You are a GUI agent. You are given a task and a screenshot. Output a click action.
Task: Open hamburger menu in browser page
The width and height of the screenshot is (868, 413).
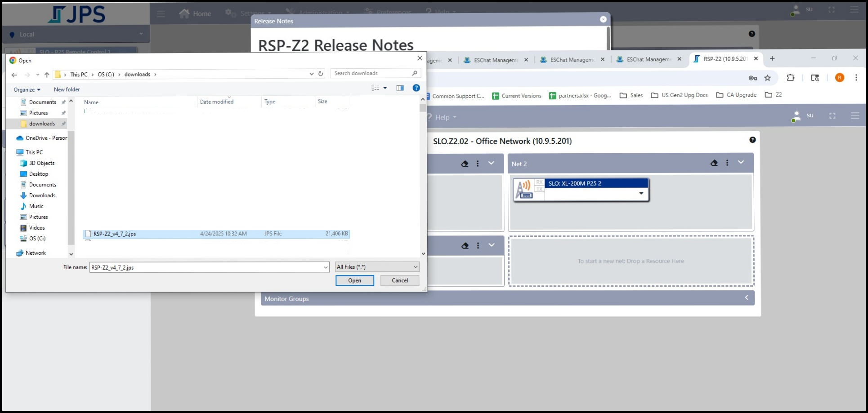(x=855, y=116)
